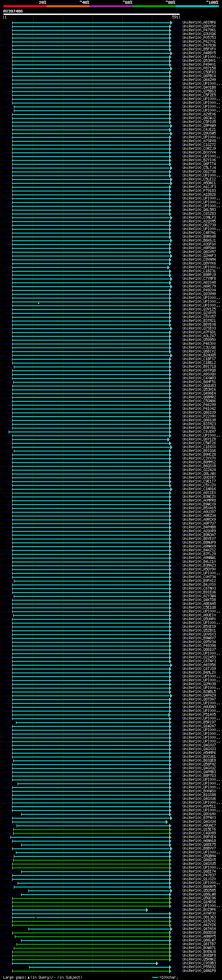Image resolution: width=222 pixels, height=980 pixels.
Task: Click the cyan ~100% identity color bar
Action: coord(197,7)
